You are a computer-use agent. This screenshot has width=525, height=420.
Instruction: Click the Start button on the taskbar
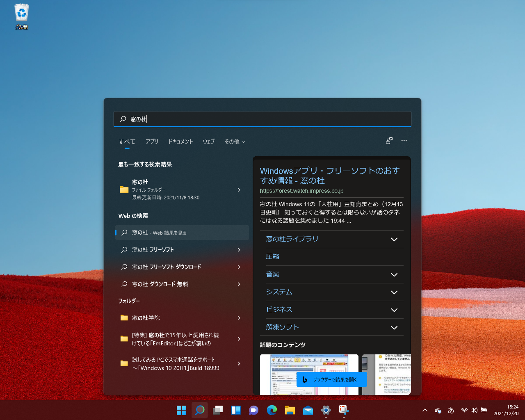point(181,410)
